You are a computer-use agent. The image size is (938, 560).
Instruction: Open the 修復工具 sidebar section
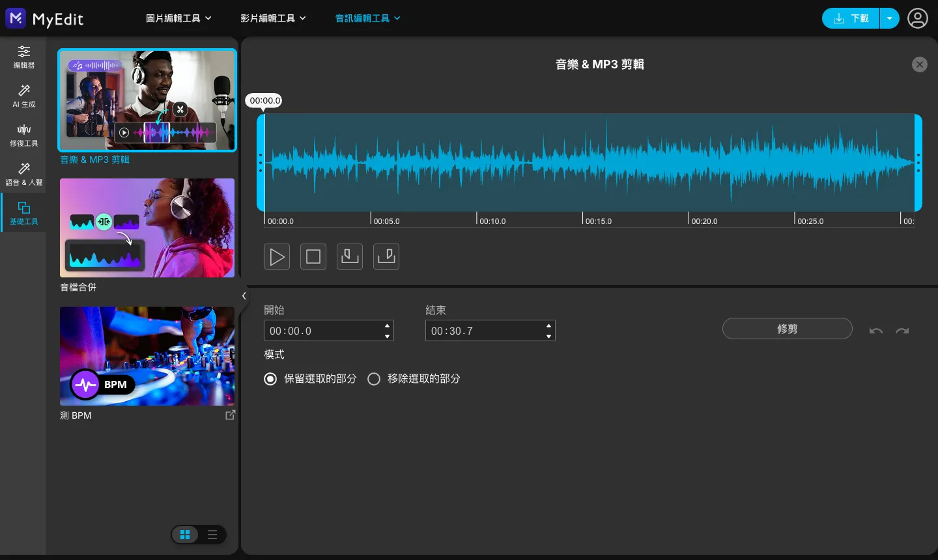pyautogui.click(x=23, y=135)
